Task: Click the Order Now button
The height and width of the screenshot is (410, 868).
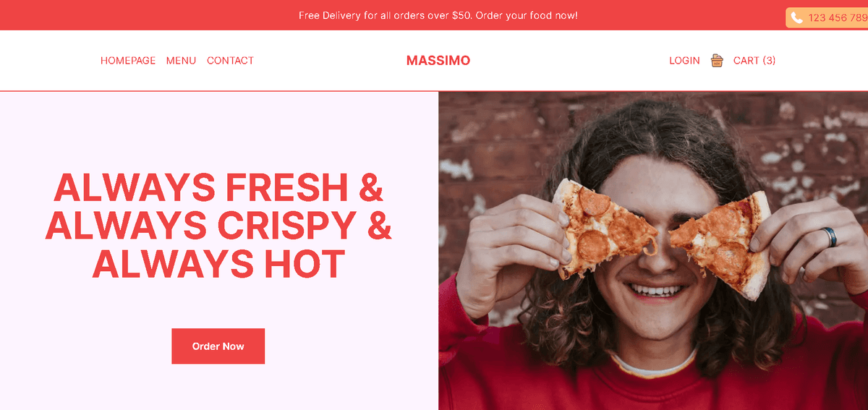Action: pyautogui.click(x=218, y=346)
